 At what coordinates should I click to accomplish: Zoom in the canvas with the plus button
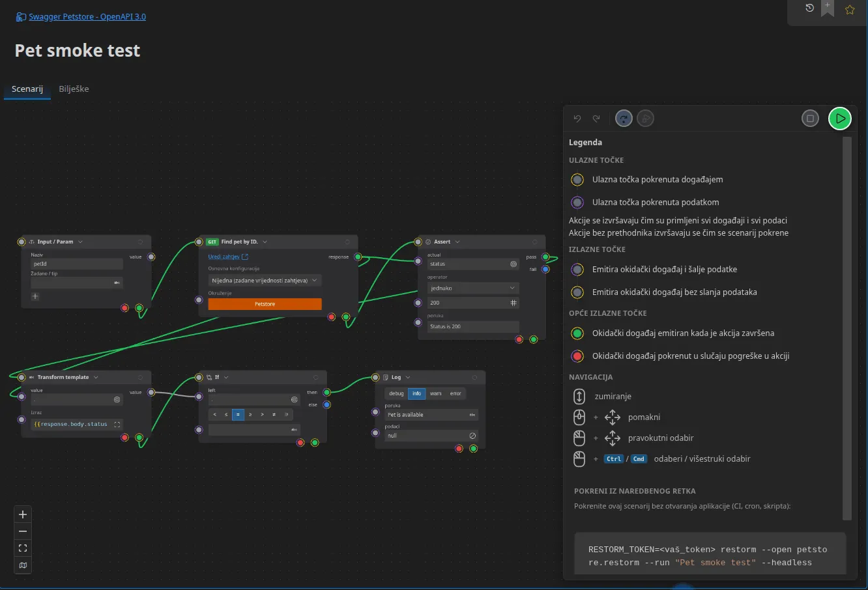(x=23, y=514)
